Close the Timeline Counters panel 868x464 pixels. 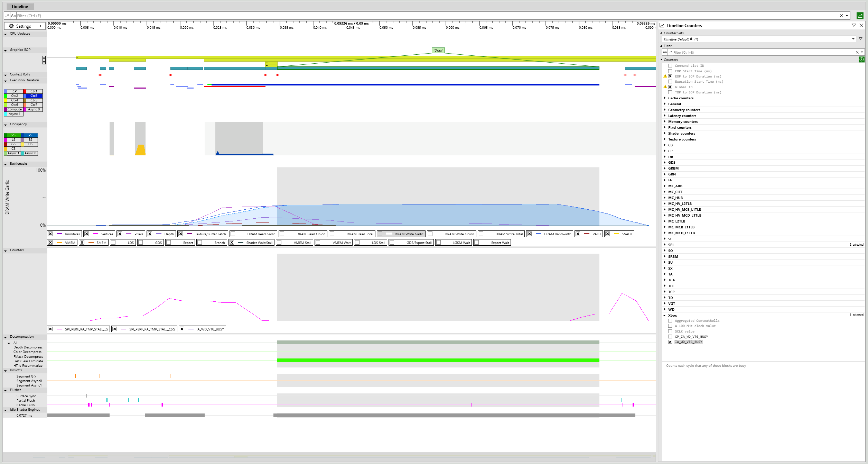tap(861, 25)
